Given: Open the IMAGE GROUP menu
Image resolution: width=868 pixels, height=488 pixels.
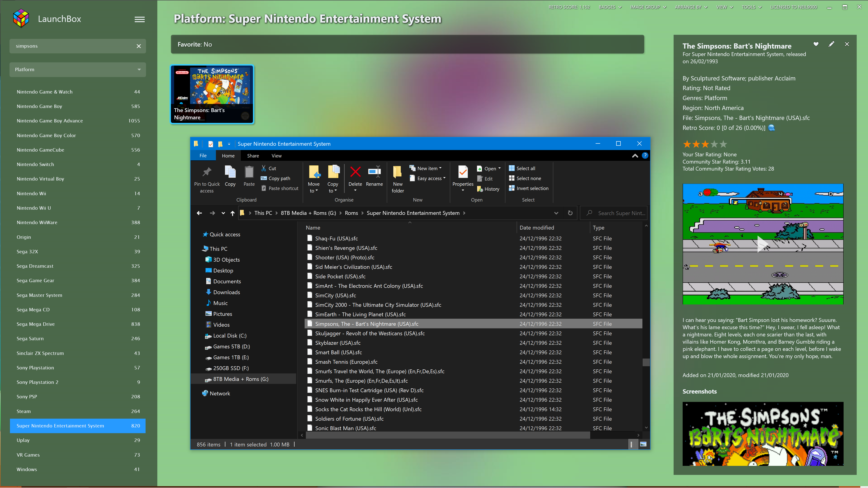Looking at the screenshot, I should [648, 7].
